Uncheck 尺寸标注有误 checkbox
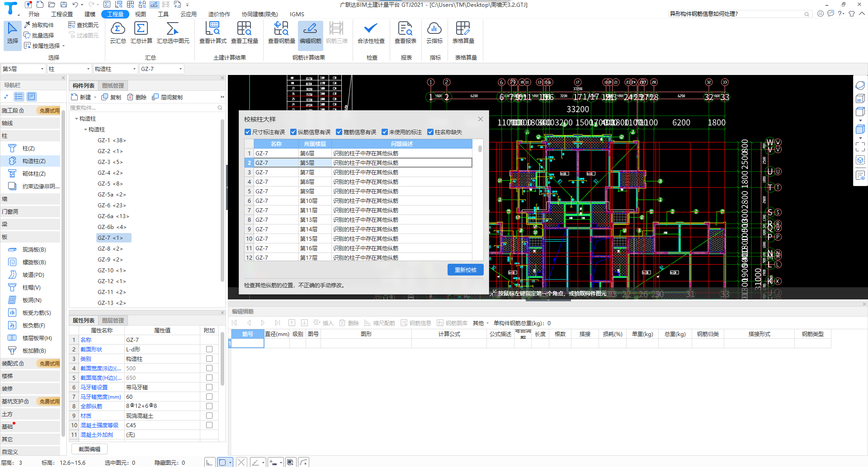Screen dimensions: 868x467 (x=248, y=132)
